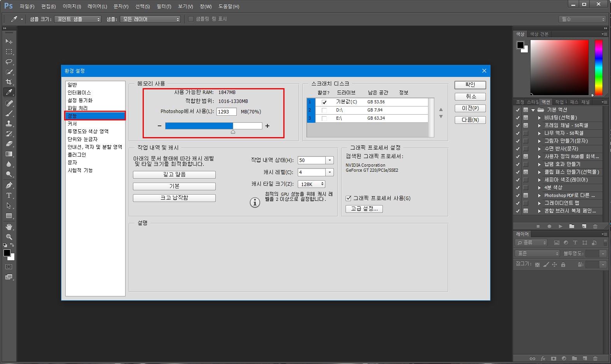Select the Eyedropper tool in toolbox

[x=9, y=92]
